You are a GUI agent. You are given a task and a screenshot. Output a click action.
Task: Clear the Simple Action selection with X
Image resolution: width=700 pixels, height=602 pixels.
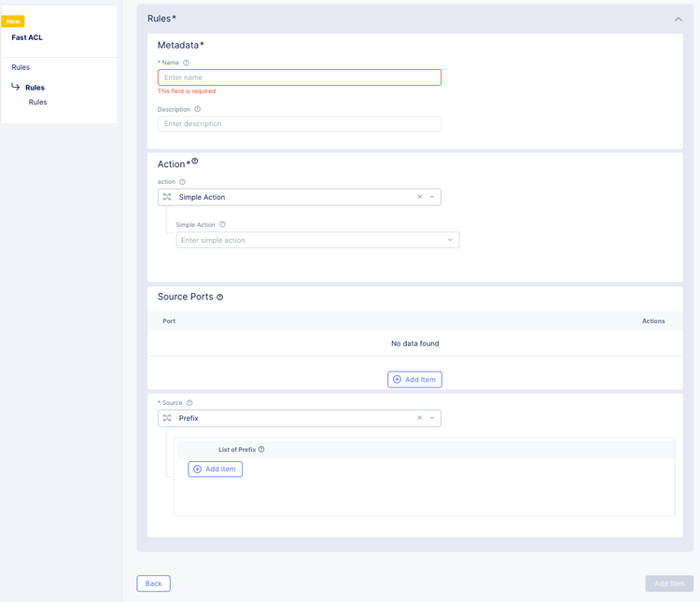coord(420,197)
